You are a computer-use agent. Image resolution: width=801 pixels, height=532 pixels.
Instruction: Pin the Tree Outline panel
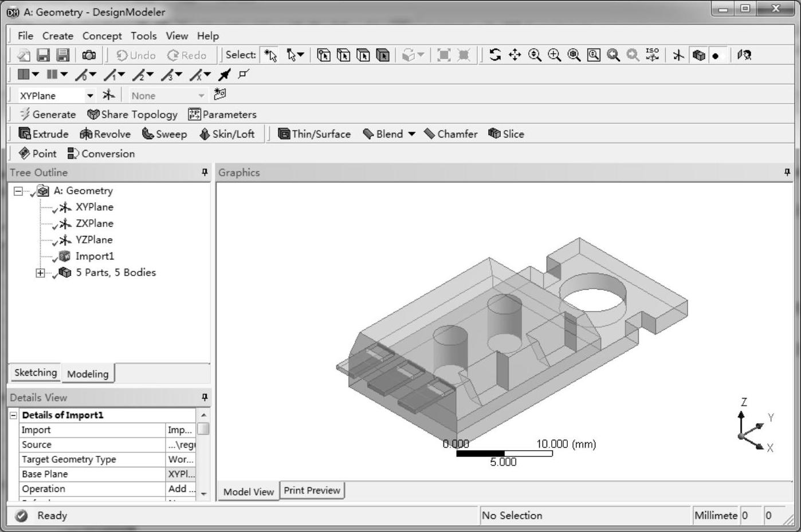coord(205,172)
